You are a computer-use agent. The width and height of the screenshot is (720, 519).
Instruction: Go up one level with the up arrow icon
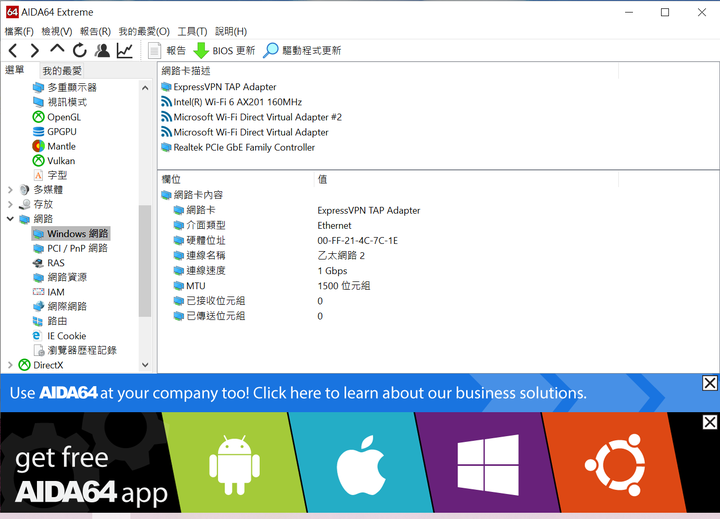coord(57,50)
